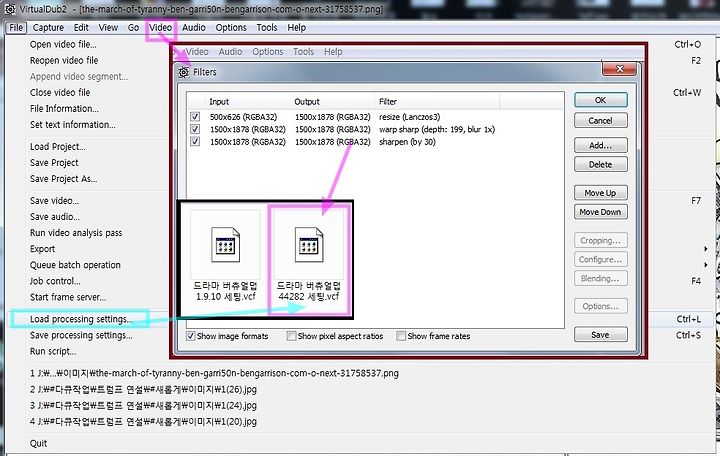Choose Save video...
Image resolution: width=720 pixels, height=456 pixels.
[54, 201]
